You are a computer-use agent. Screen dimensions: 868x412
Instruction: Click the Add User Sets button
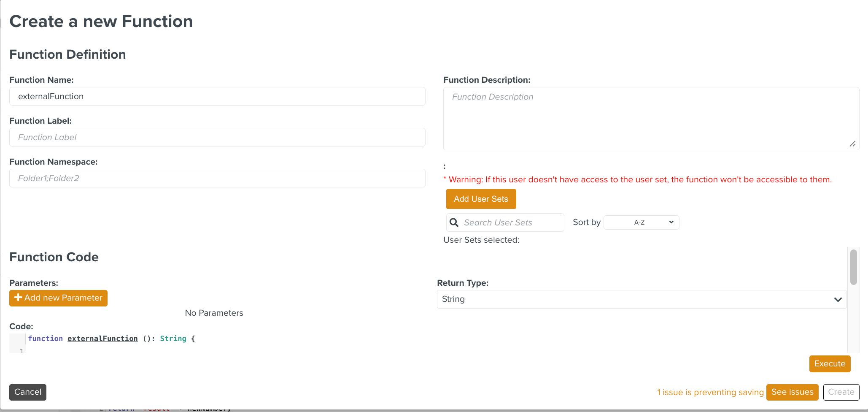coord(481,199)
